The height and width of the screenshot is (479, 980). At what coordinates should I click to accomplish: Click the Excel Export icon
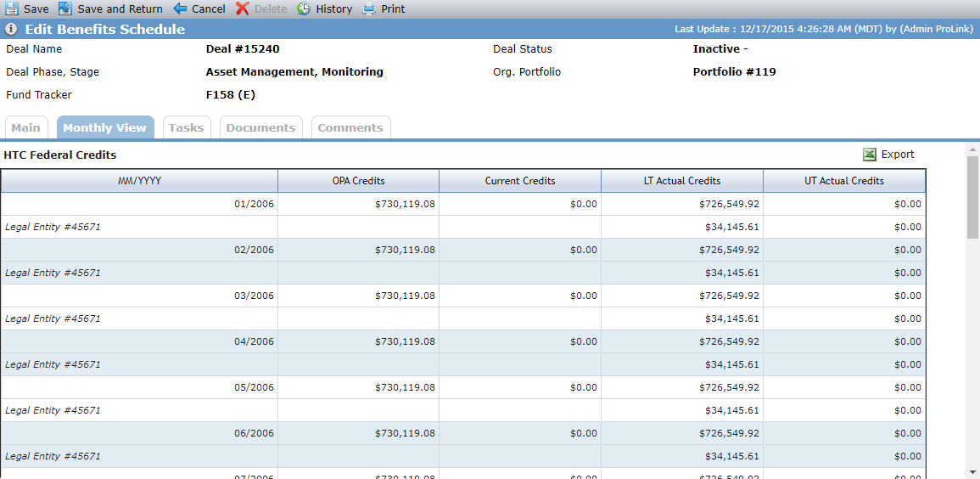pos(870,155)
